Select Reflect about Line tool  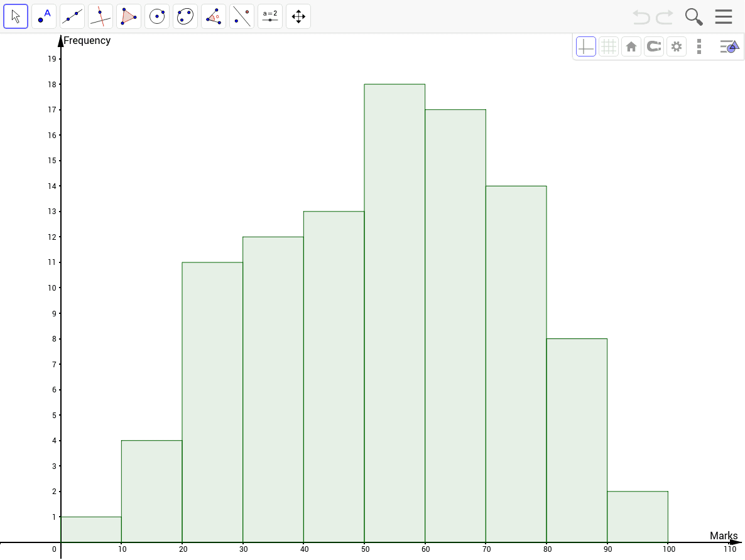pyautogui.click(x=242, y=16)
